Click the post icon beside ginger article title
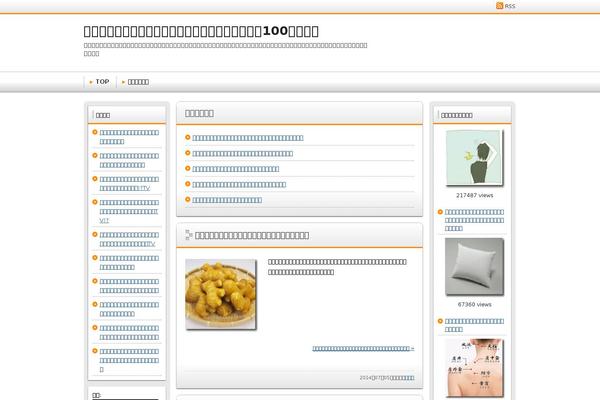Viewport: 600px width, 400px height. 188,235
